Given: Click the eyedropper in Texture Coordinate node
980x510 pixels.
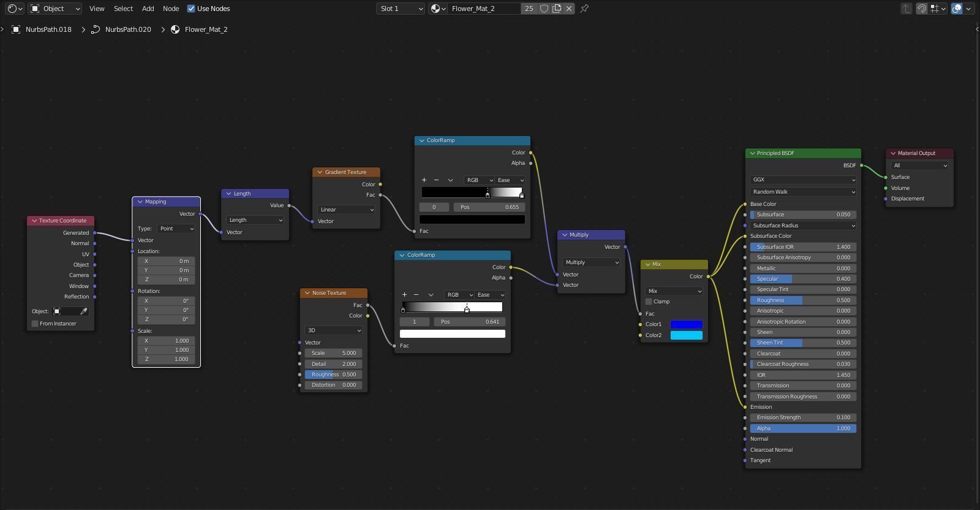Looking at the screenshot, I should pos(84,311).
